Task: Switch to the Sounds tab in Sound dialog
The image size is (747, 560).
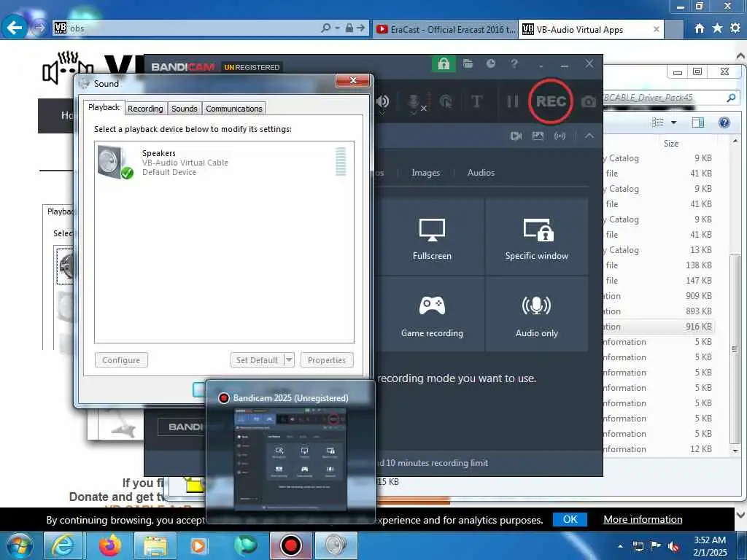Action: click(185, 109)
